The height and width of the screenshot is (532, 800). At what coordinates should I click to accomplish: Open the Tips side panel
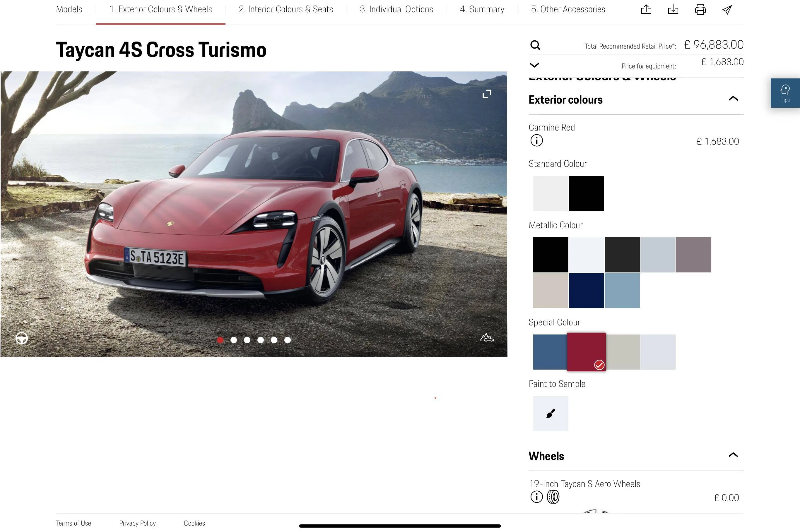click(785, 93)
